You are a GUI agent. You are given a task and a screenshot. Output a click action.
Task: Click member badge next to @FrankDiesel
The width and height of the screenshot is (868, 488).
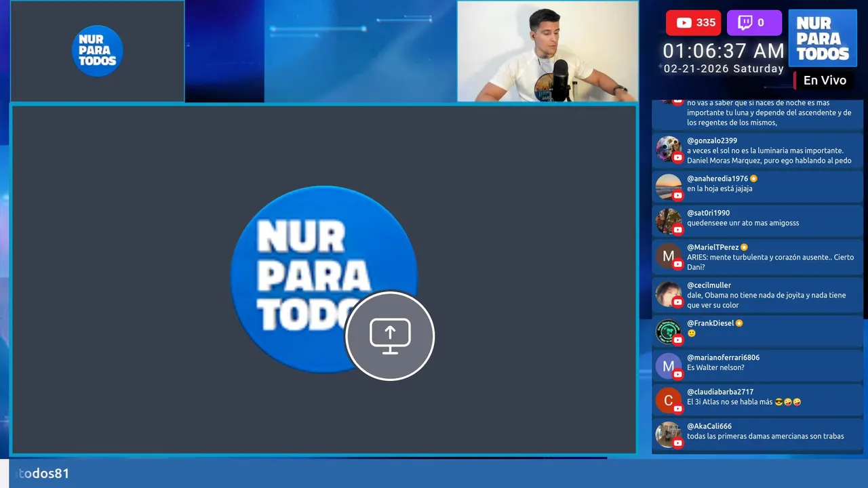(x=739, y=323)
